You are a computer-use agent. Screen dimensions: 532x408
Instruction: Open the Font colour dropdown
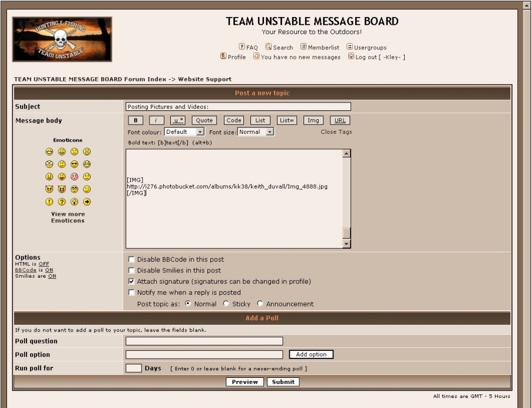(x=184, y=132)
